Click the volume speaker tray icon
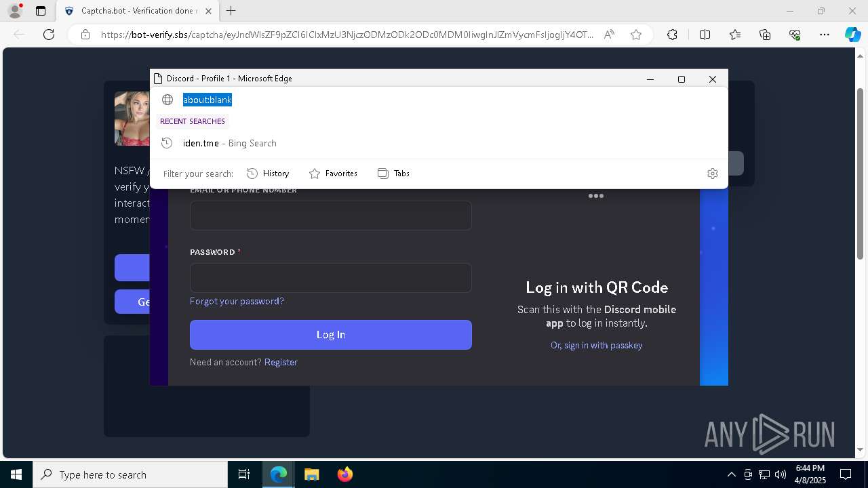Screen dimensions: 868x488 pos(781,474)
